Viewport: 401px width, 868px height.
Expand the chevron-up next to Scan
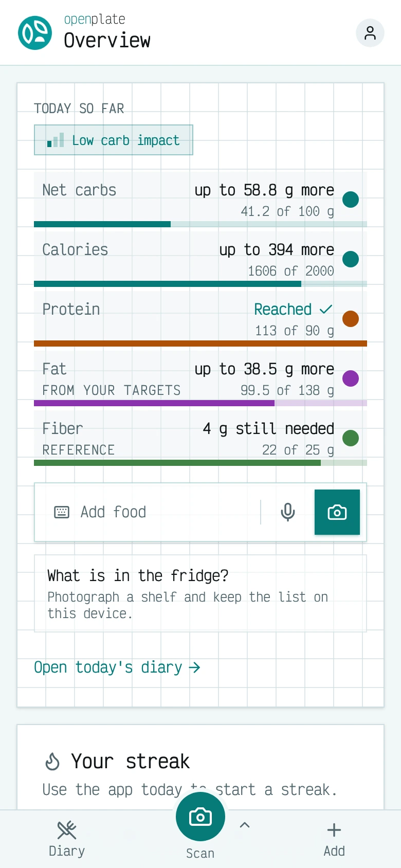(x=245, y=825)
